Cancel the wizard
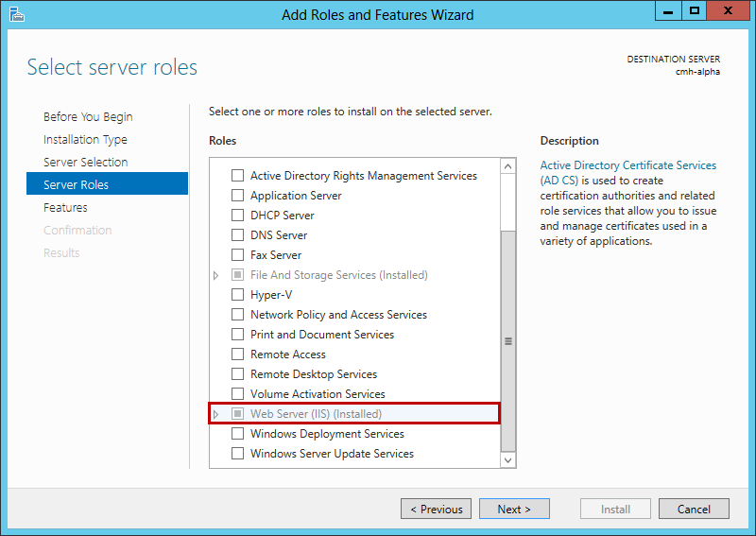This screenshot has width=756, height=536. pyautogui.click(x=693, y=509)
